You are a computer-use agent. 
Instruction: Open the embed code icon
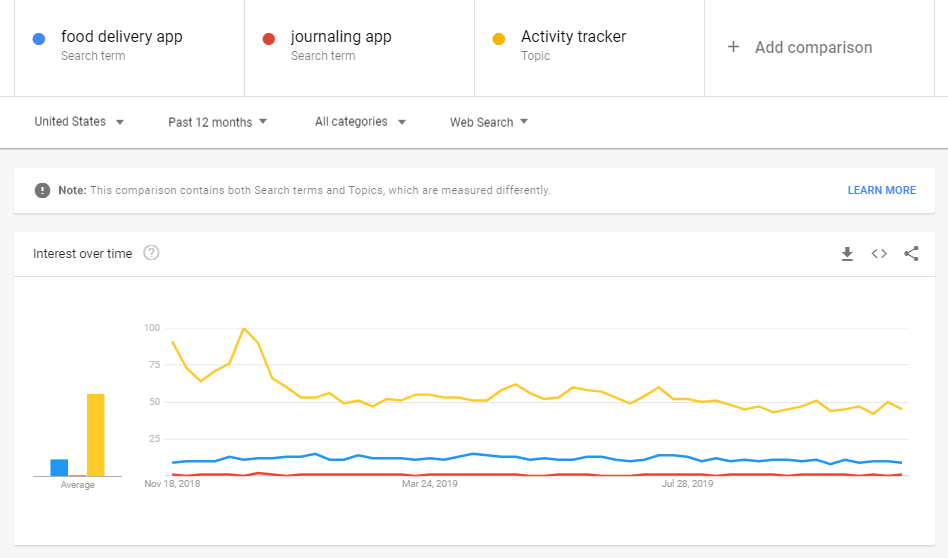pyautogui.click(x=879, y=254)
